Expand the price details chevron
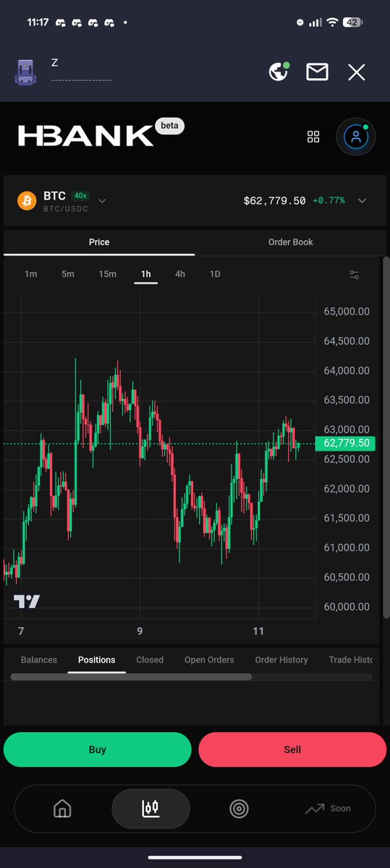390x868 pixels. 363,200
